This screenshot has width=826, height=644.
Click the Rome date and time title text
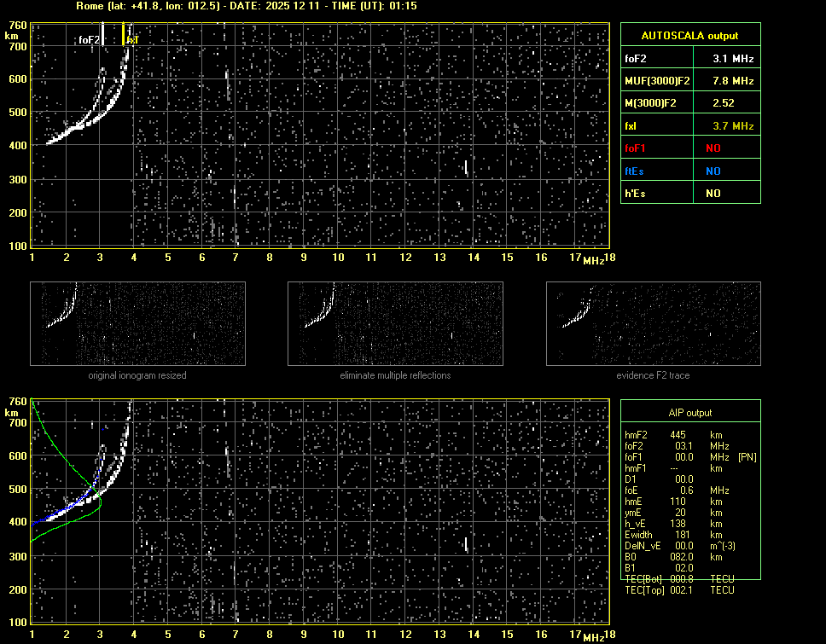coord(247,6)
